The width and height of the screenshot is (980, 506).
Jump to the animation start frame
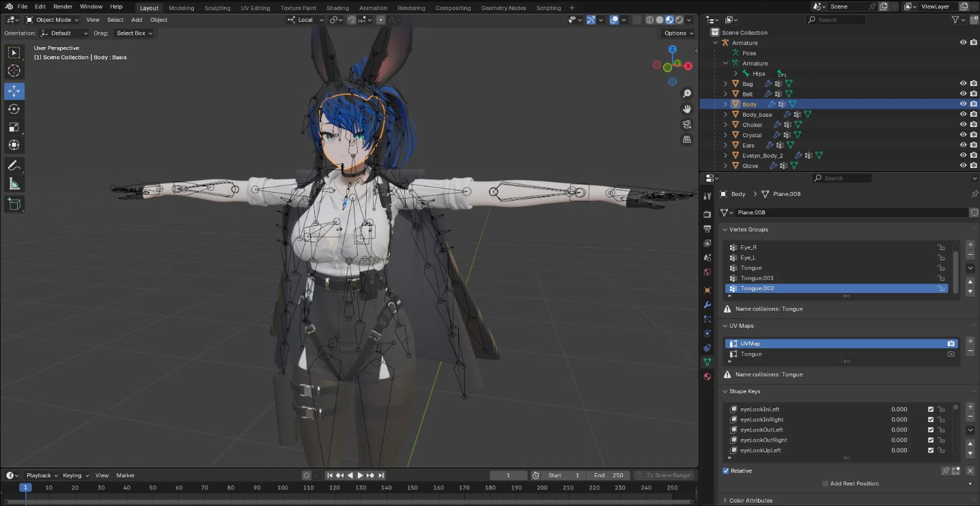point(330,475)
